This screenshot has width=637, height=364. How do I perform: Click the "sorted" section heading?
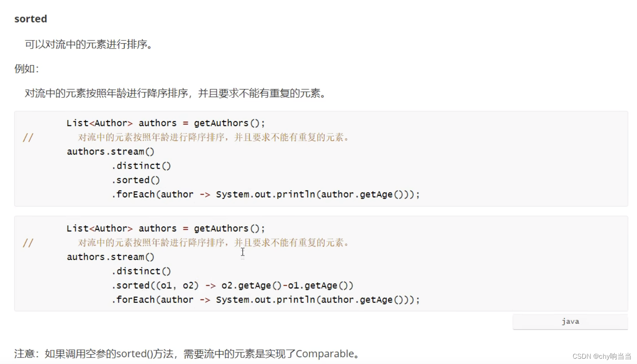click(x=31, y=19)
